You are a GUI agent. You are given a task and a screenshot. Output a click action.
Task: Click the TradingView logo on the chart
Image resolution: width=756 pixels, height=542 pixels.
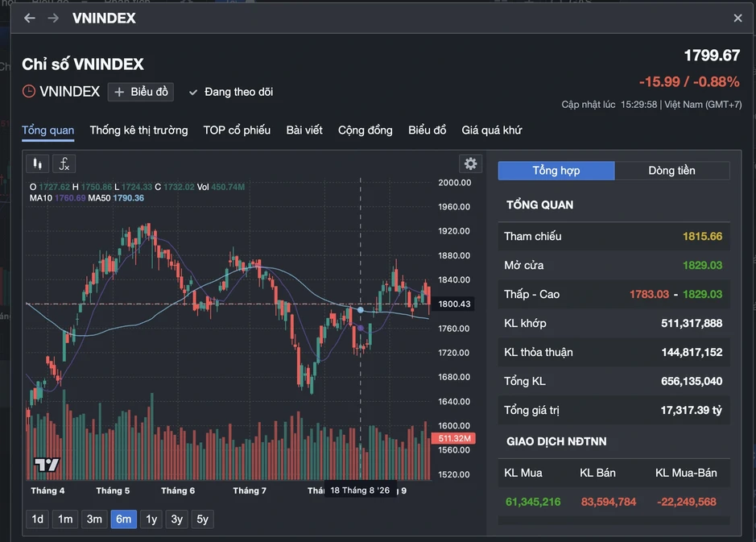[47, 465]
